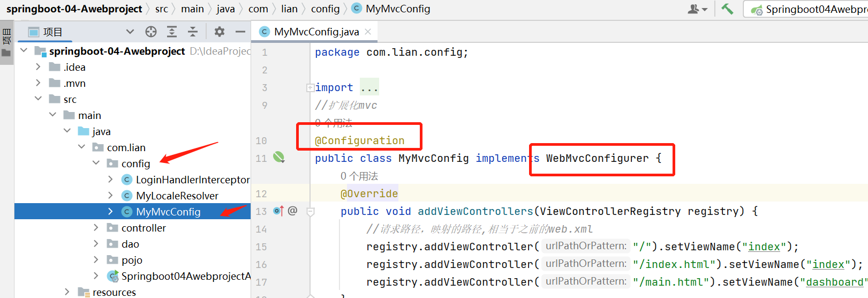Click the override method gutter icon on line 13
Viewport: 868px width, 298px height.
click(278, 211)
